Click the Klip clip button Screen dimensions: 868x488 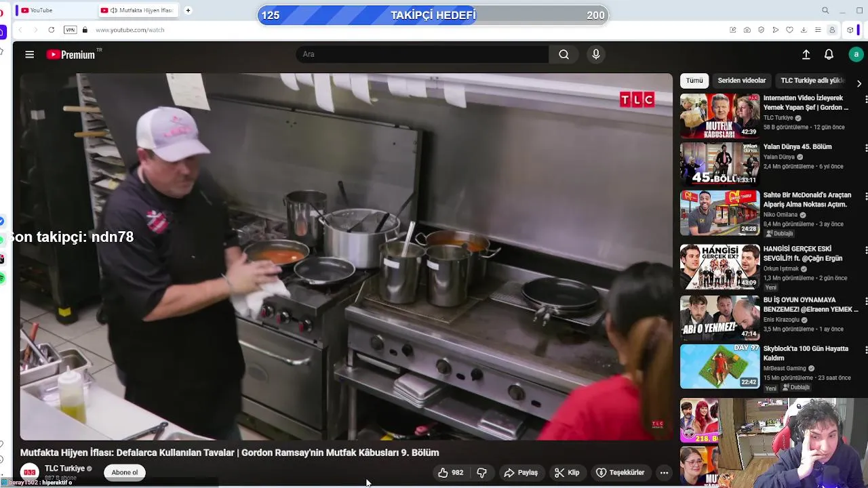pyautogui.click(x=567, y=472)
